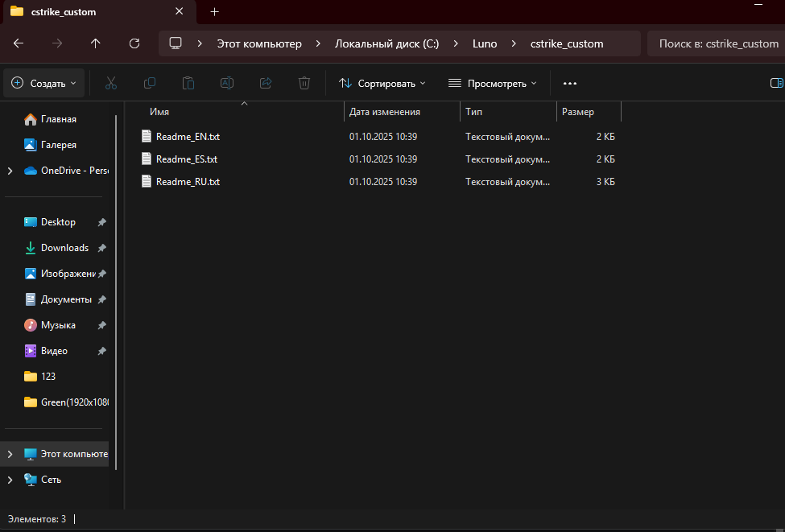Open the Сортировать sort dropdown
785x532 pixels.
(x=382, y=83)
